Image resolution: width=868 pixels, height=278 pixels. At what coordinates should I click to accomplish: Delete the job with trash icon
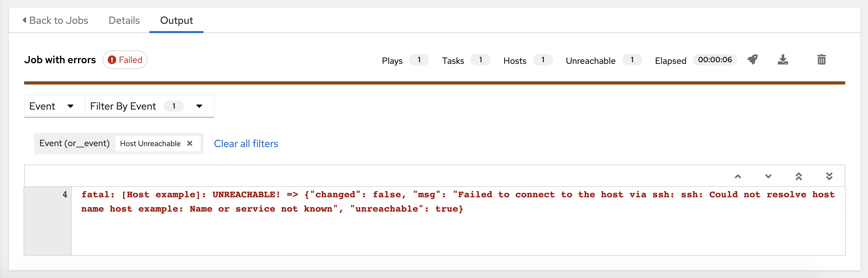(821, 60)
